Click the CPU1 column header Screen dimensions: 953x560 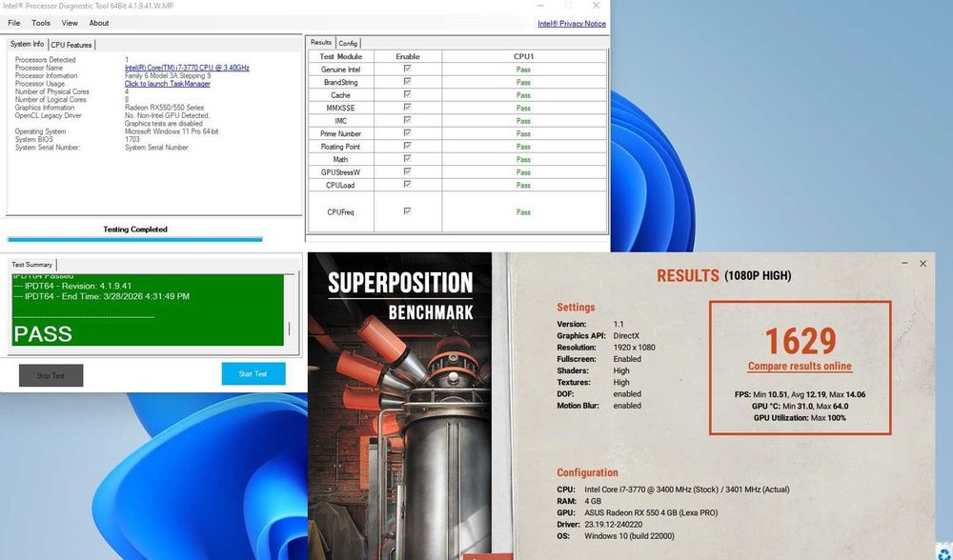[x=523, y=56]
